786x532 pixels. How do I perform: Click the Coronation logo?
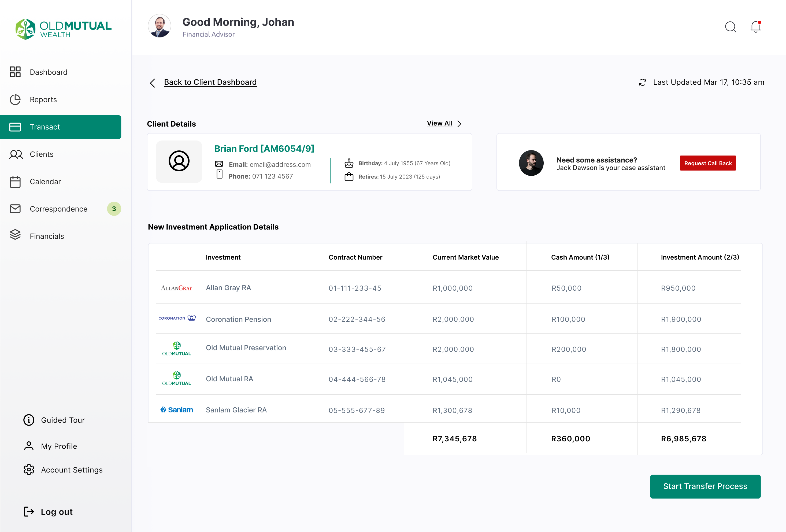coord(177,318)
